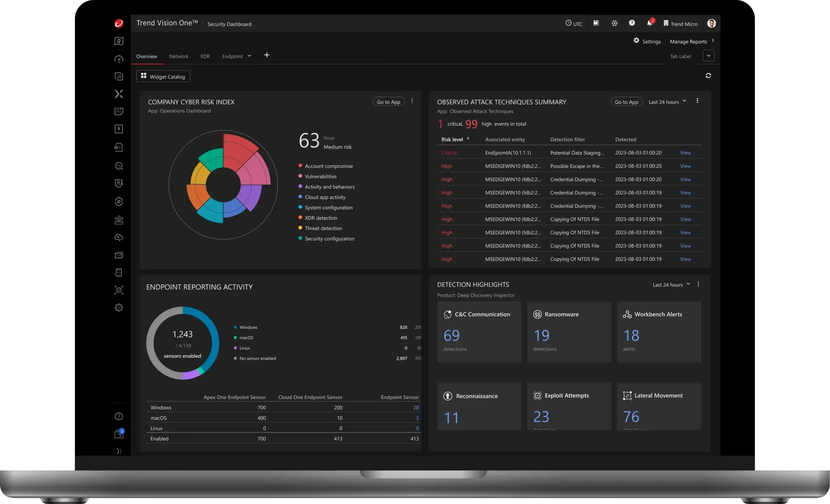Open the cloud security sidebar icon
Viewport: 830px width, 504px height.
click(119, 237)
